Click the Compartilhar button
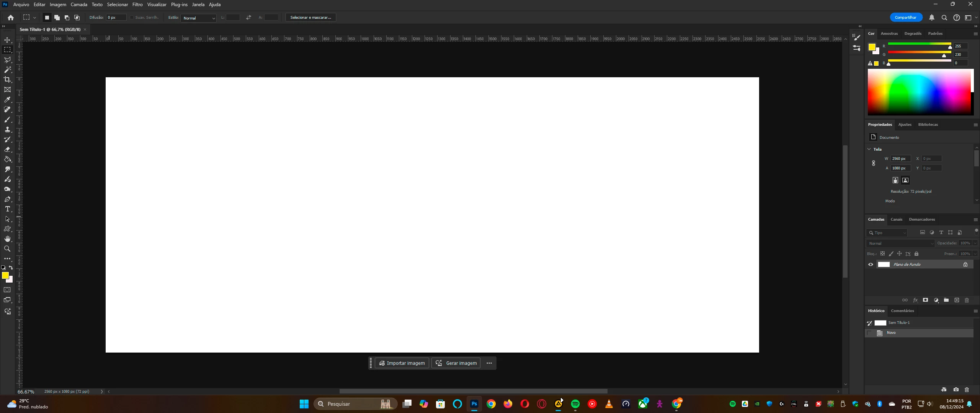Image resolution: width=980 pixels, height=413 pixels. click(x=905, y=18)
